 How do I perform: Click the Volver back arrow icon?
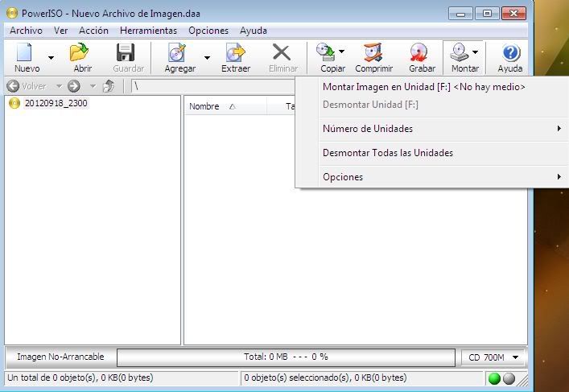pos(13,86)
